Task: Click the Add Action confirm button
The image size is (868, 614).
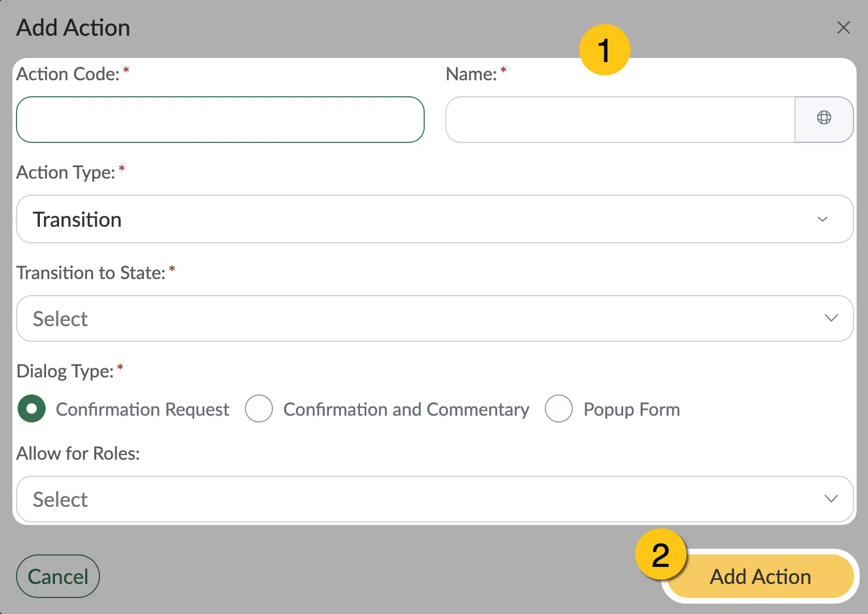Action: click(x=760, y=576)
